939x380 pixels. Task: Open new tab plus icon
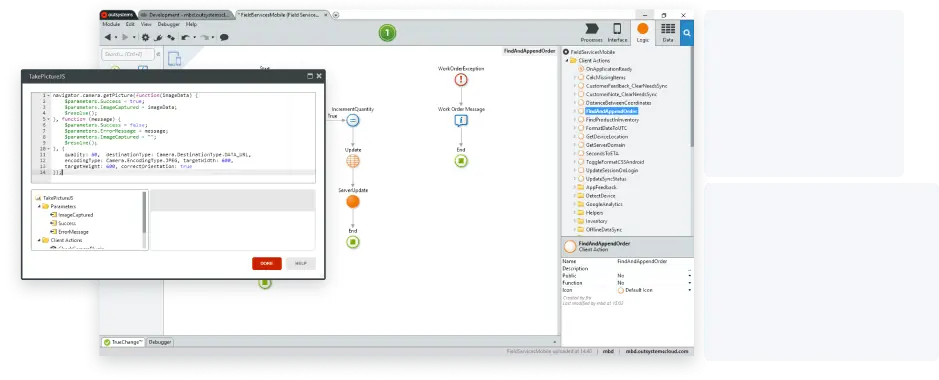point(336,15)
